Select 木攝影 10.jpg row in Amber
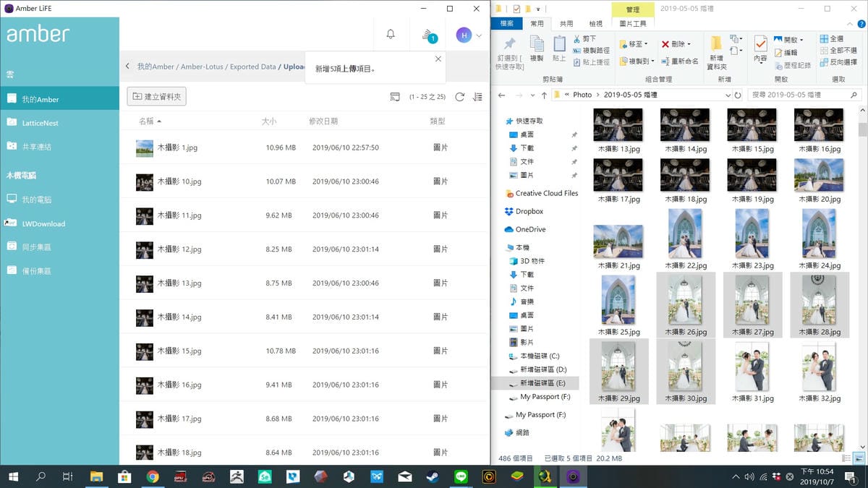 tap(305, 181)
